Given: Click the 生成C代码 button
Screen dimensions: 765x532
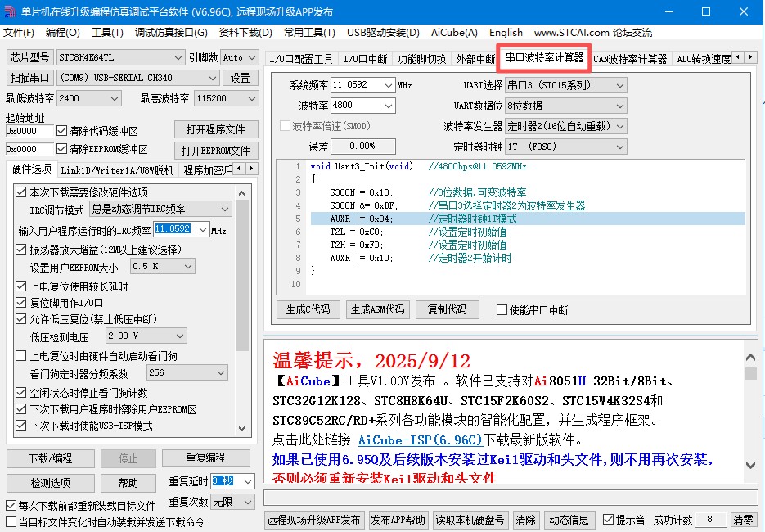Looking at the screenshot, I should (x=308, y=309).
